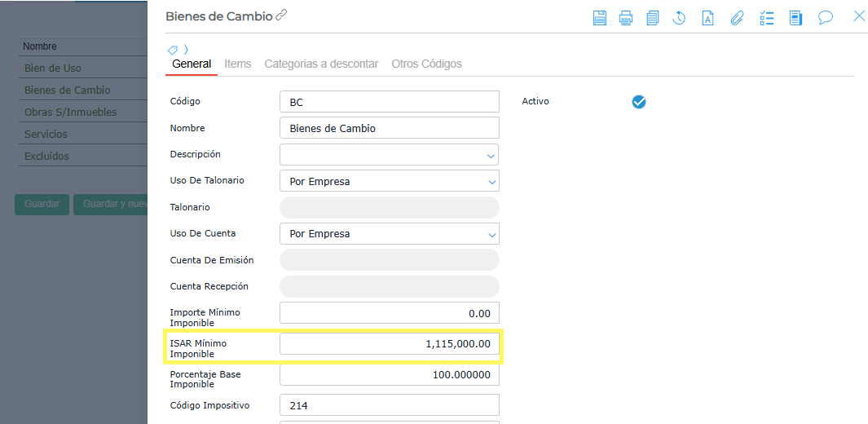
Task: Click the save diskette icon
Action: click(600, 18)
